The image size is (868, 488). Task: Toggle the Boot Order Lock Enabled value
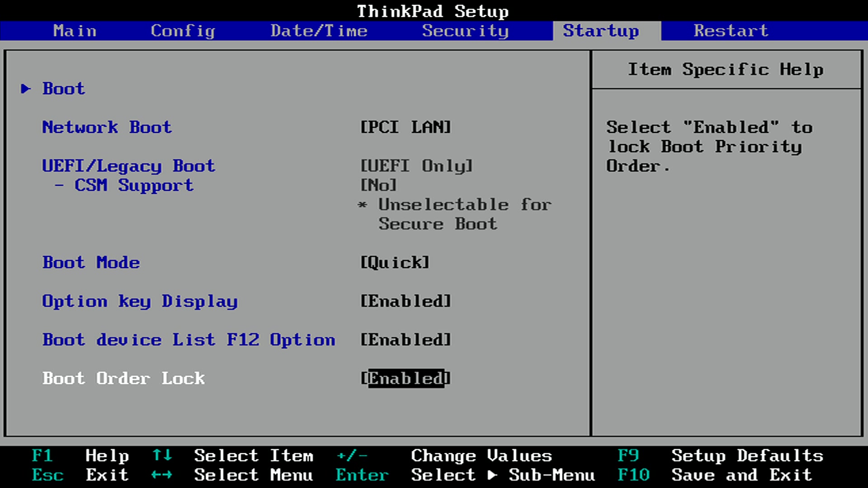pos(406,378)
